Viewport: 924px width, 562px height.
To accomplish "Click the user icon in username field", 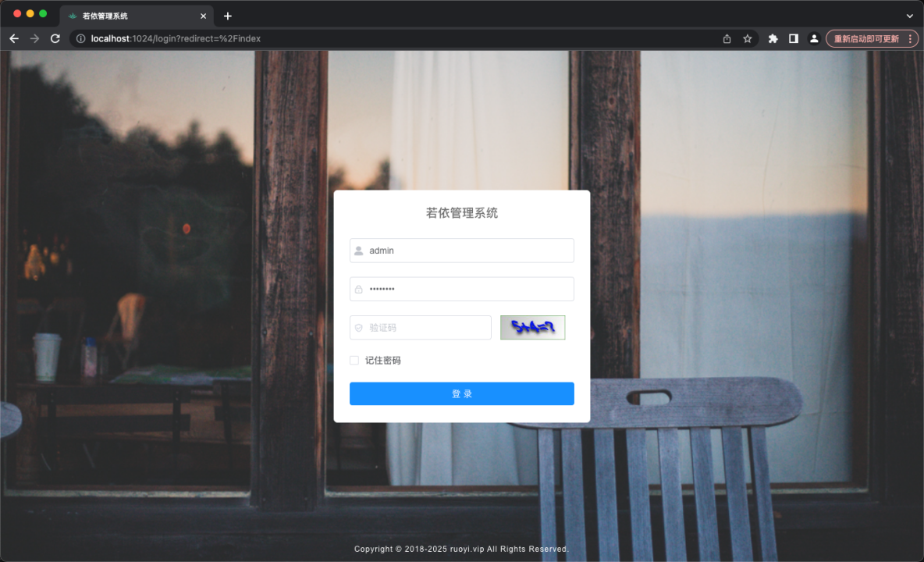I will click(358, 251).
